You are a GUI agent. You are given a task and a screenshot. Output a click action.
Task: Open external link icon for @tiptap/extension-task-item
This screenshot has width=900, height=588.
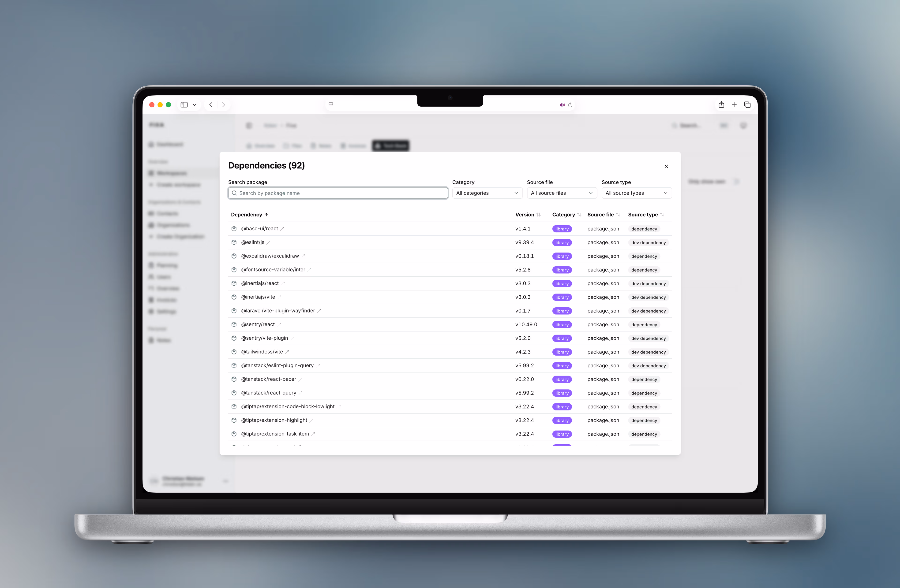click(x=313, y=434)
